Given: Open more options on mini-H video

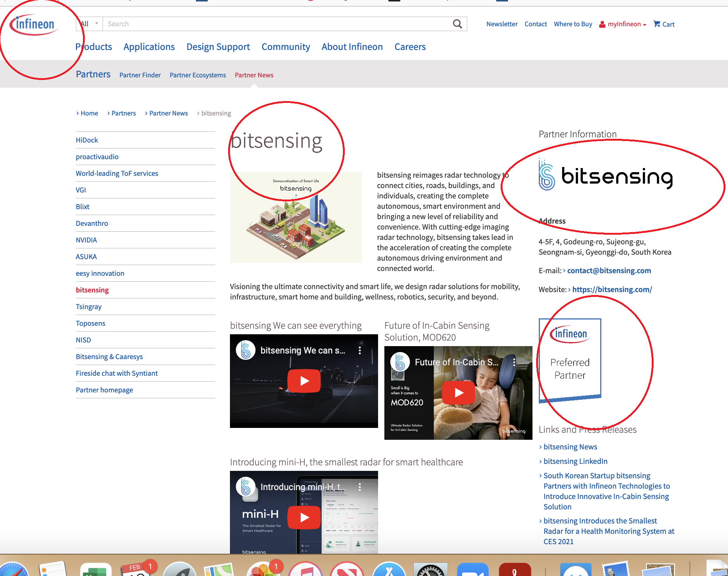Looking at the screenshot, I should pos(360,487).
